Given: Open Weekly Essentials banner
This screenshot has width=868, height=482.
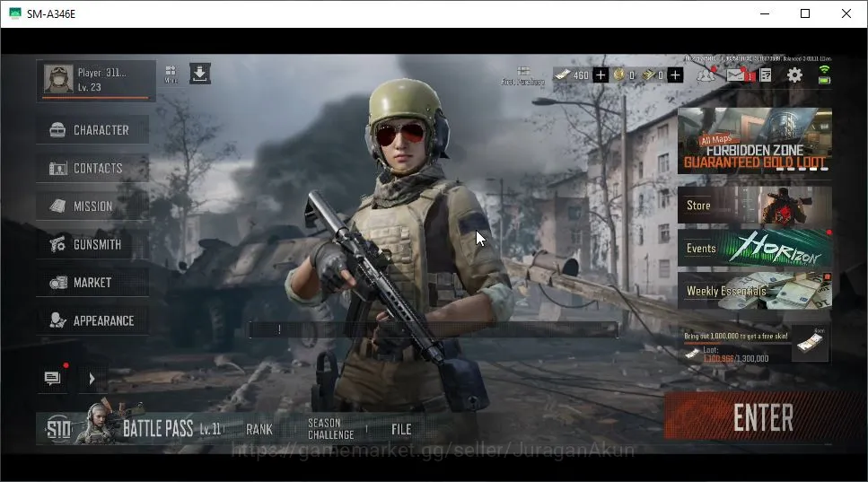Looking at the screenshot, I should point(755,291).
